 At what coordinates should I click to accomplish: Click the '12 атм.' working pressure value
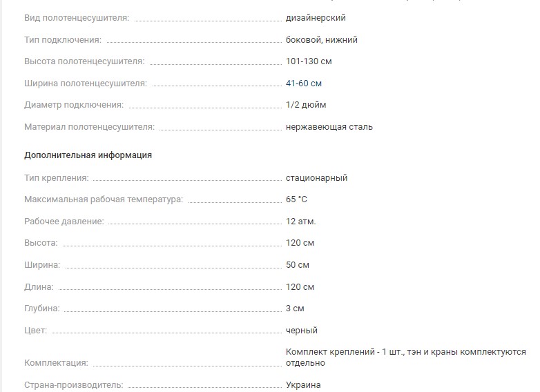(301, 222)
